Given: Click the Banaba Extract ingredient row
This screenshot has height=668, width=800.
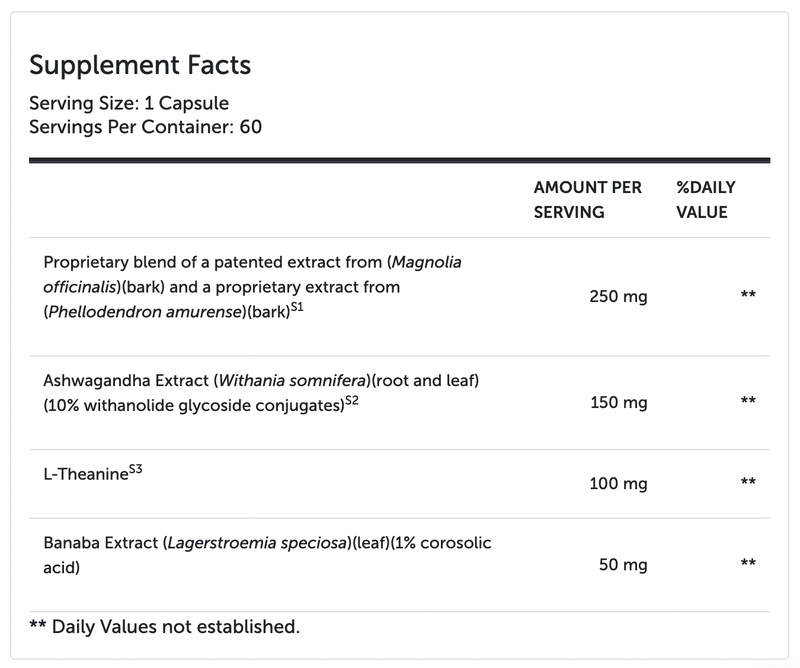Looking at the screenshot, I should 399,565.
